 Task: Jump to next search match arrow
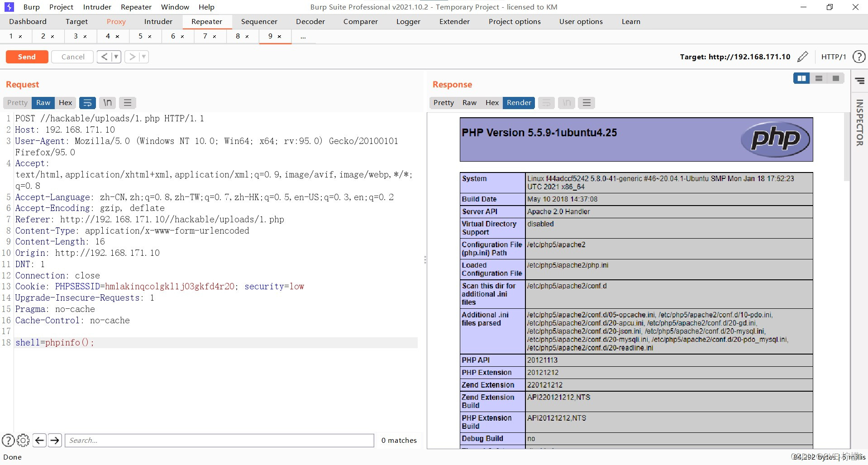[55, 440]
